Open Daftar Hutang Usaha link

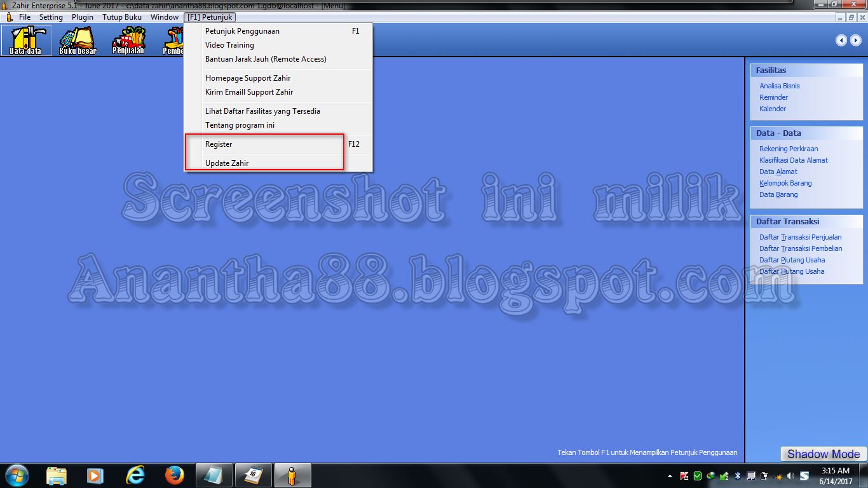point(792,271)
